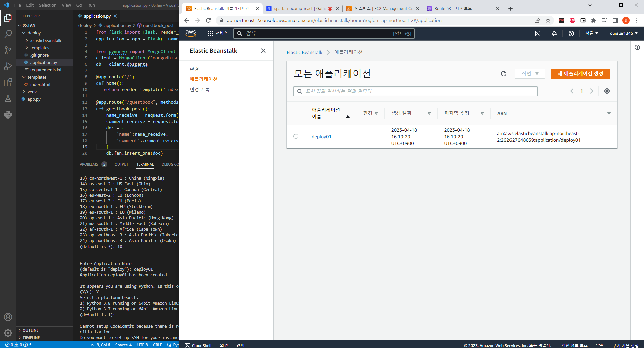The width and height of the screenshot is (644, 348).
Task: Open the Selection menu in VS Code
Action: click(x=48, y=5)
